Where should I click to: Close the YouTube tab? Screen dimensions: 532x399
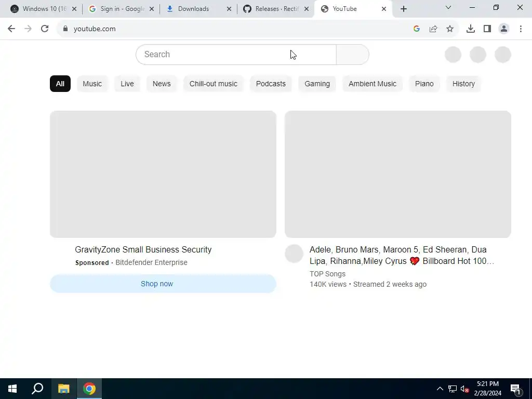[384, 9]
